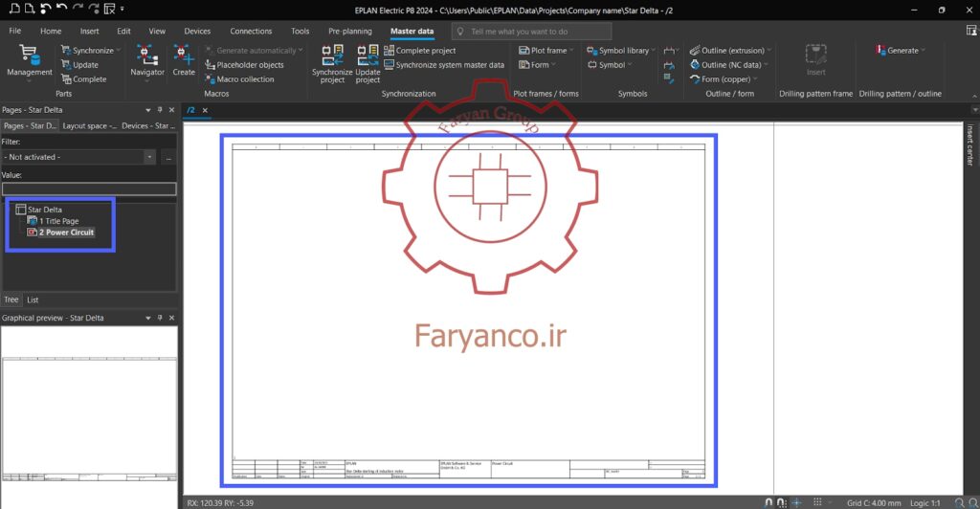980x509 pixels.
Task: Select the Star Delta project node
Action: (44, 210)
